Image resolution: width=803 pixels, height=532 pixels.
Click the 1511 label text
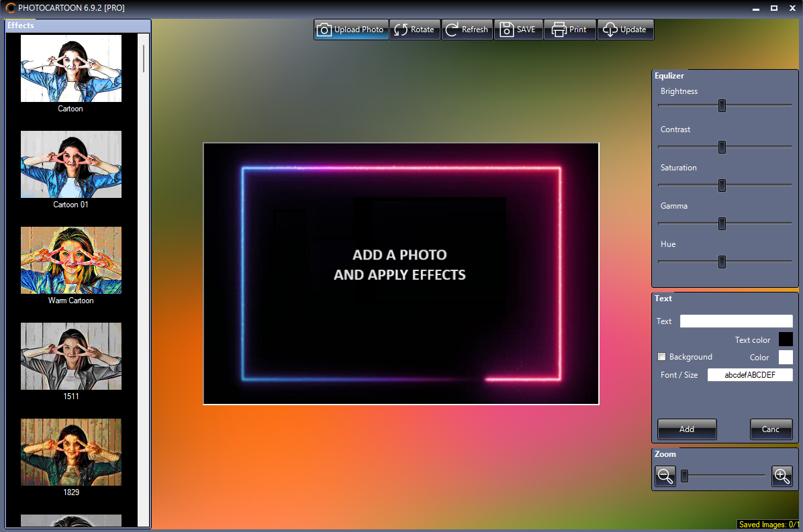tap(71, 396)
